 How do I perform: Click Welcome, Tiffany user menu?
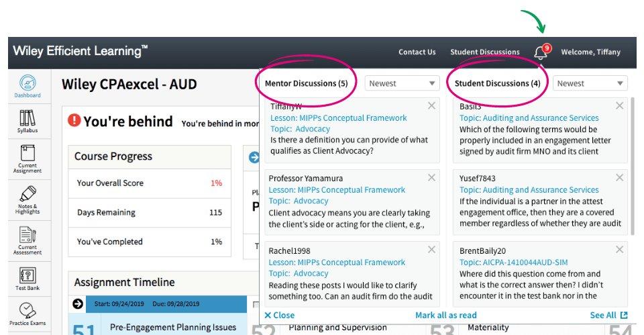point(590,52)
